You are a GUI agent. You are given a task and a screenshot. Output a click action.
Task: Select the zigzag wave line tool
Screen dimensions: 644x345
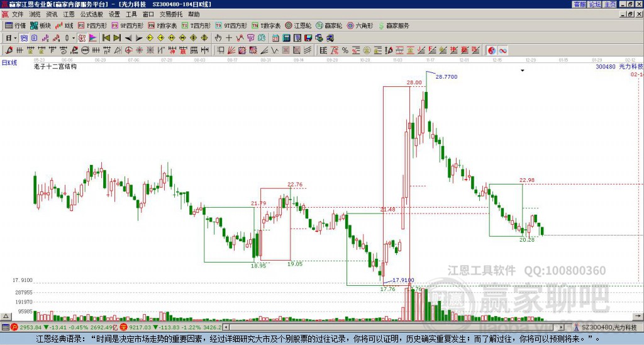coord(274,50)
